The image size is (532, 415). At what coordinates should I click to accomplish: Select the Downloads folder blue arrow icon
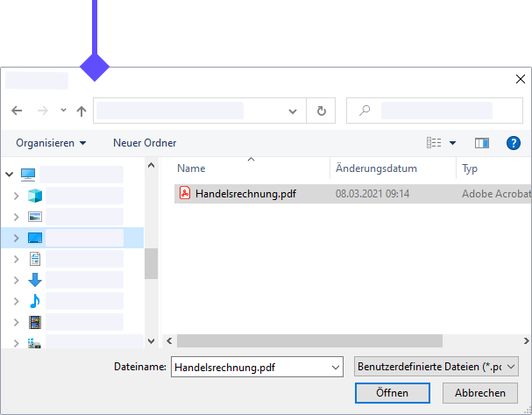pos(35,280)
